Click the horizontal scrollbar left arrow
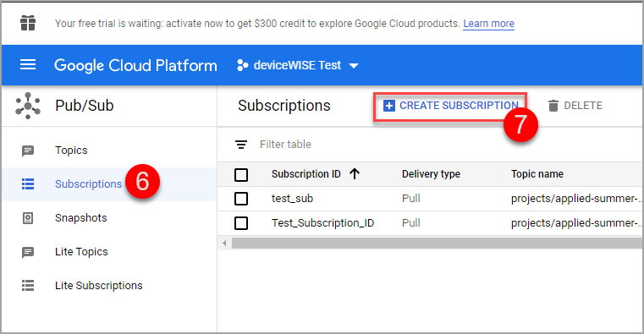 [x=224, y=244]
